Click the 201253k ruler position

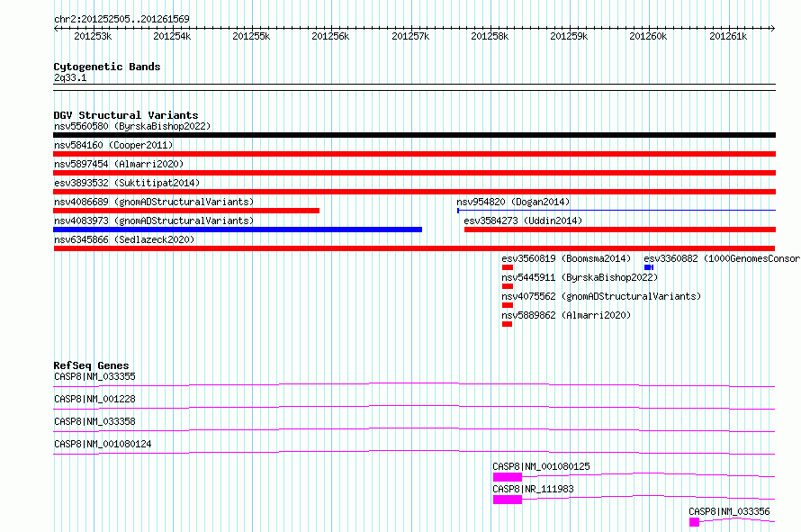pos(93,36)
